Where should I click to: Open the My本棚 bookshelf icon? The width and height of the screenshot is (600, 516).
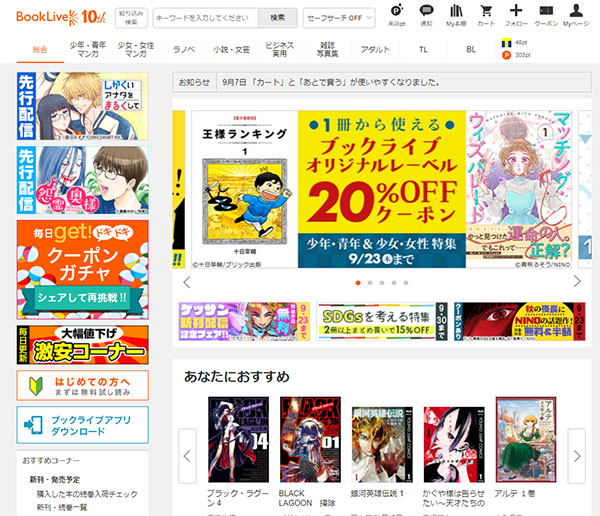(x=456, y=15)
